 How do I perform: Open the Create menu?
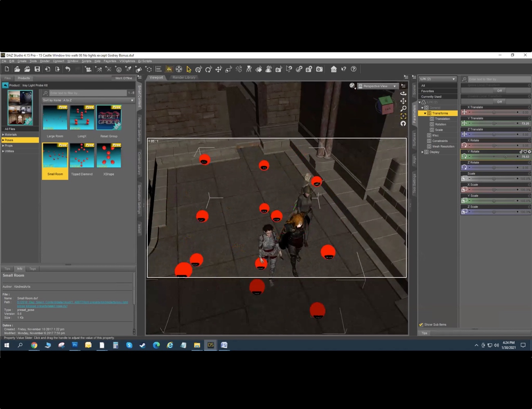coord(22,61)
